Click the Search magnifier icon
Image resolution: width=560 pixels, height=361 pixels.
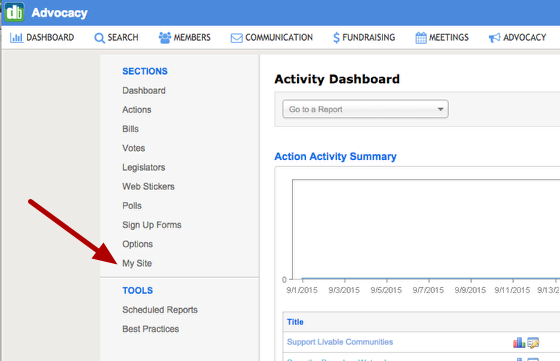click(x=99, y=38)
